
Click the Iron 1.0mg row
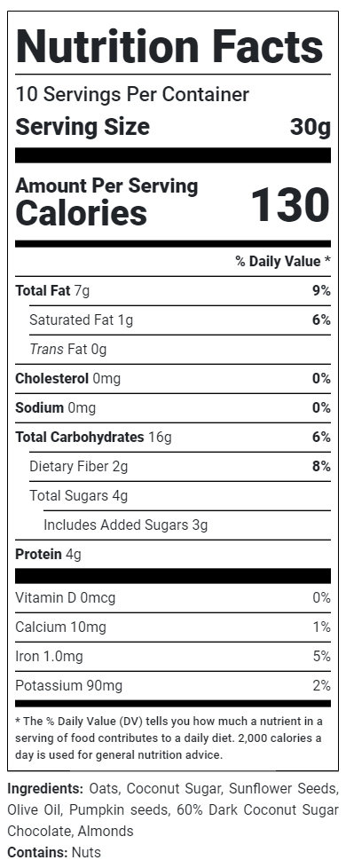[x=173, y=657]
